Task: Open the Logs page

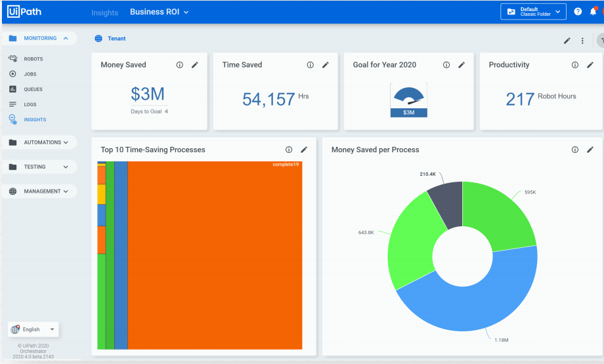Action: tap(30, 104)
